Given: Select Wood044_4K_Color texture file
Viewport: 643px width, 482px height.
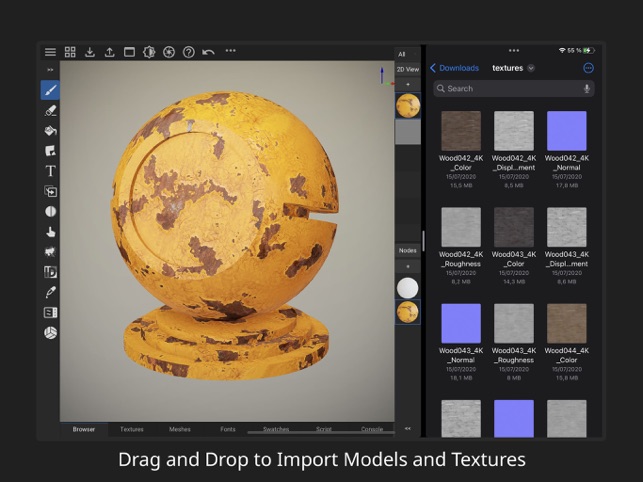Looking at the screenshot, I should click(x=567, y=342).
